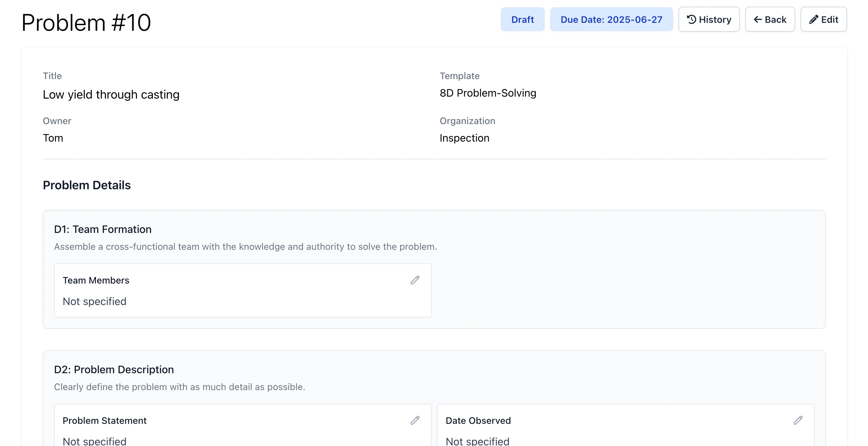Click the Problem Statement field label
Image resolution: width=868 pixels, height=446 pixels.
(x=105, y=421)
